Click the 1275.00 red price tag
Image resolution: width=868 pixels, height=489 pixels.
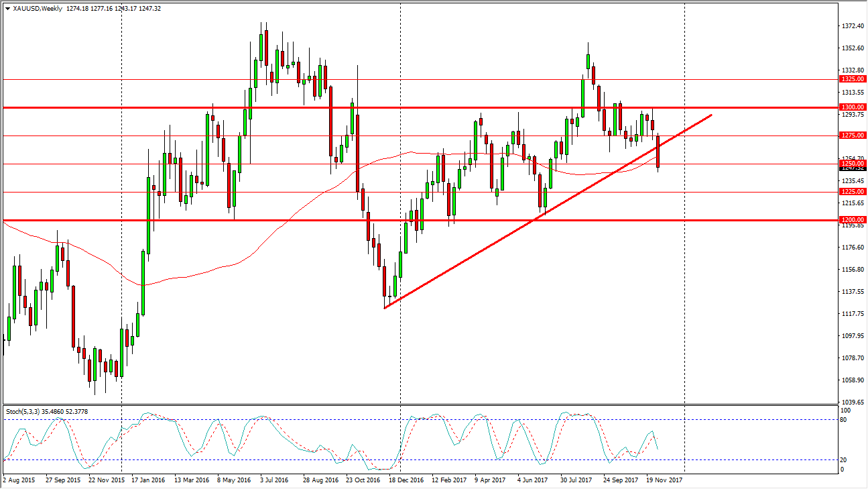point(852,135)
